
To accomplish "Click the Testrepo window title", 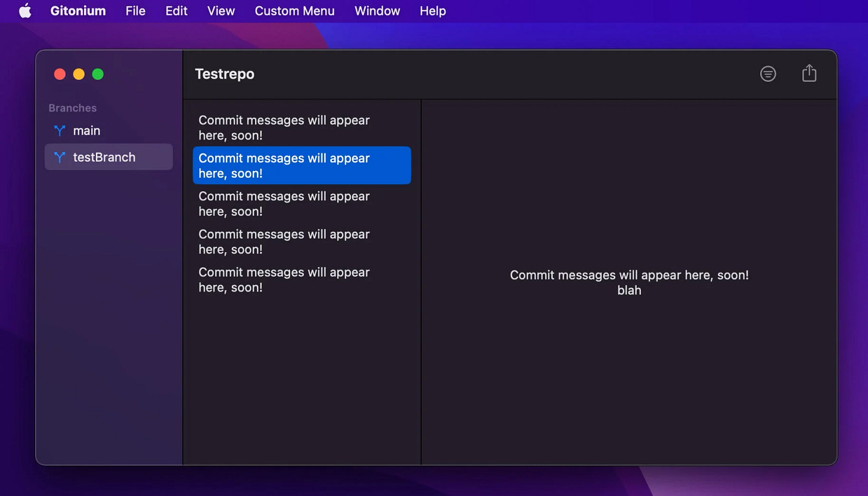I will (225, 74).
